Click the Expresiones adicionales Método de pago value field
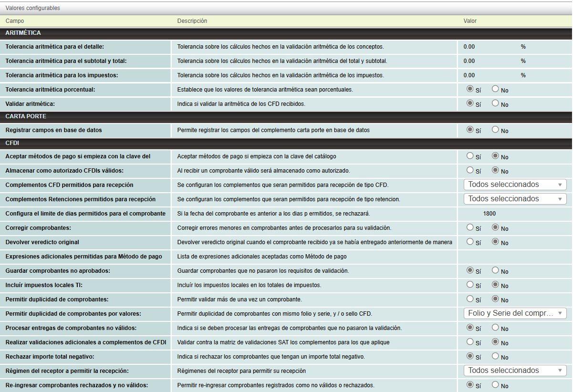Image resolution: width=573 pixels, height=392 pixels. 514,257
